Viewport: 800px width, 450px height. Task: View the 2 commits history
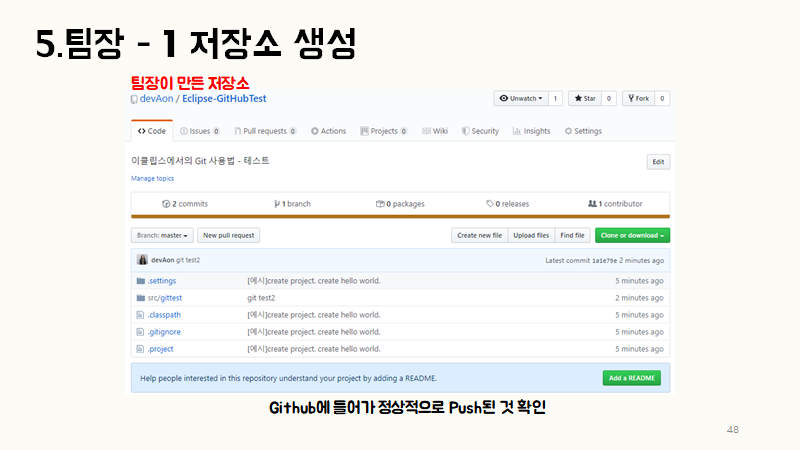185,204
